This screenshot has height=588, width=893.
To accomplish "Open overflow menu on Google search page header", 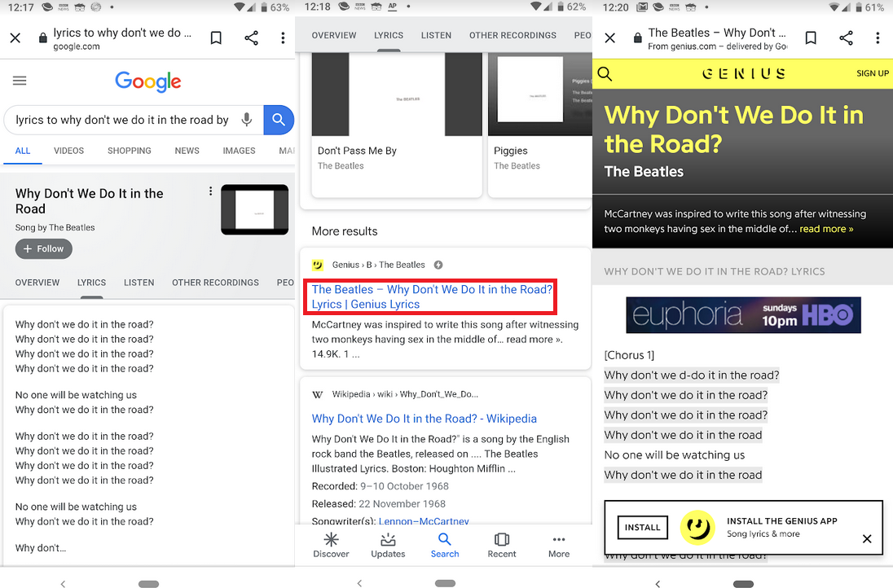I will [283, 38].
